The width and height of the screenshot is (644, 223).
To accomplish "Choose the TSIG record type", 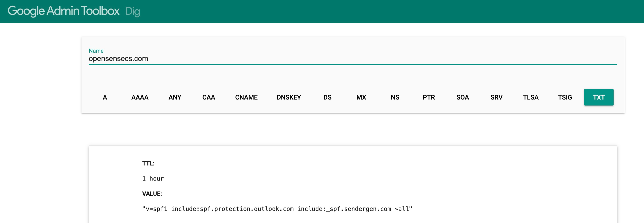I will point(565,97).
